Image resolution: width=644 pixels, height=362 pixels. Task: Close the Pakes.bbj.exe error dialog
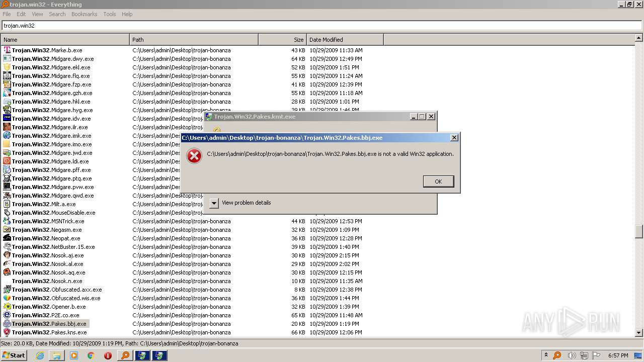pos(454,138)
